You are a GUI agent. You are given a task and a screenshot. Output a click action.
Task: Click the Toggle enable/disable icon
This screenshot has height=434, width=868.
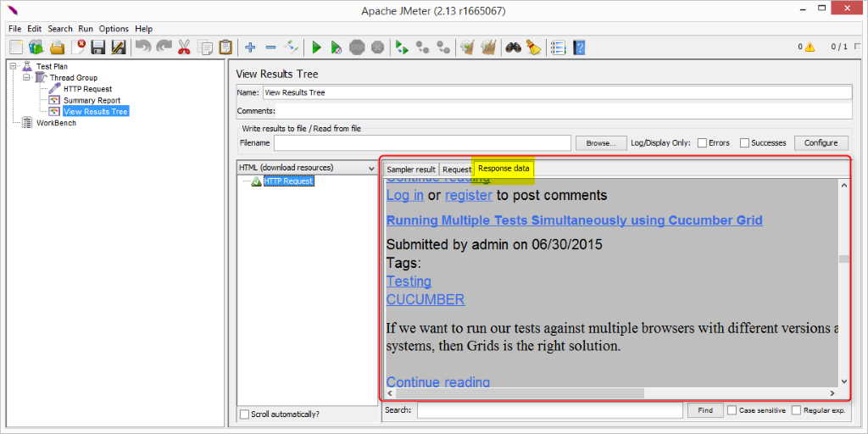292,47
